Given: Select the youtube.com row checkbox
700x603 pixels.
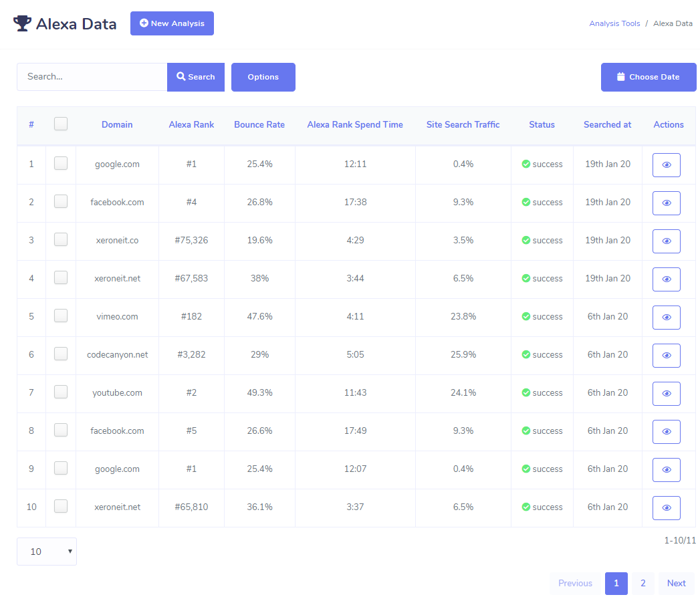Looking at the screenshot, I should pyautogui.click(x=61, y=392).
